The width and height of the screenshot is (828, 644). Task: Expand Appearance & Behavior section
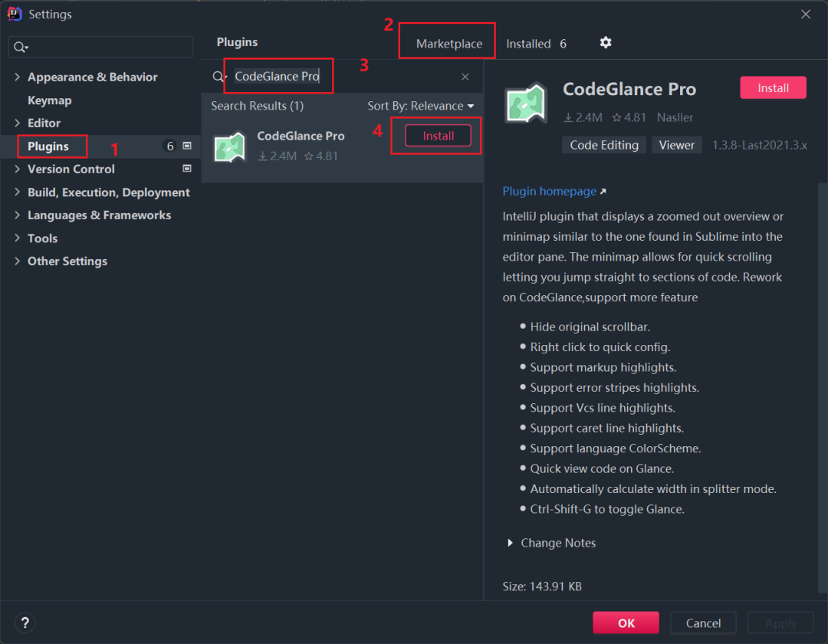pyautogui.click(x=18, y=77)
